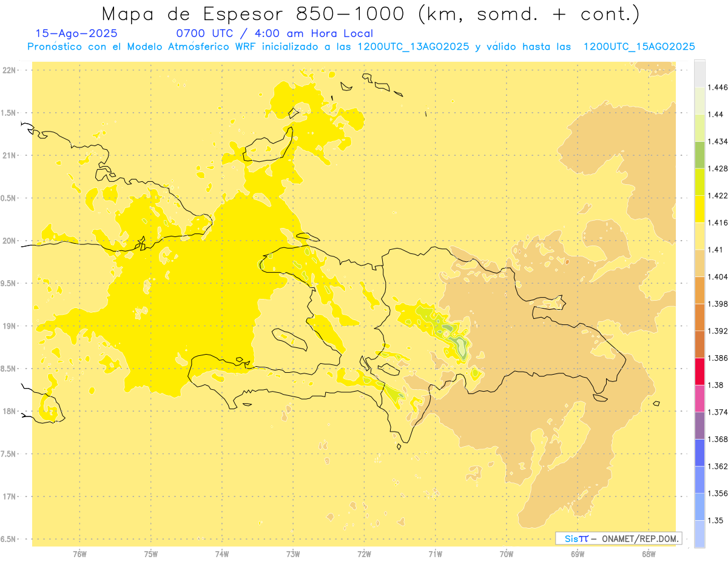Click the date label '15-Ago-2025'
The width and height of the screenshot is (728, 562).
pos(76,33)
